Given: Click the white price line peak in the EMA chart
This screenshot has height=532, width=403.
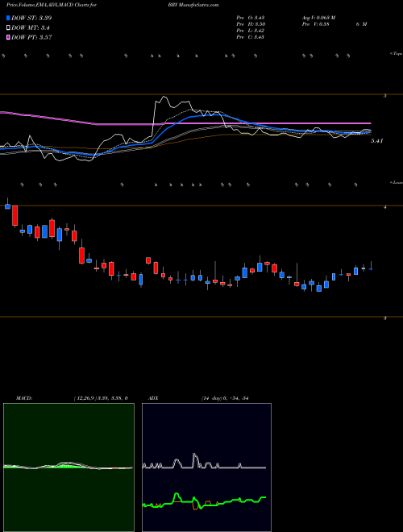Looking at the screenshot, I should [x=164, y=97].
